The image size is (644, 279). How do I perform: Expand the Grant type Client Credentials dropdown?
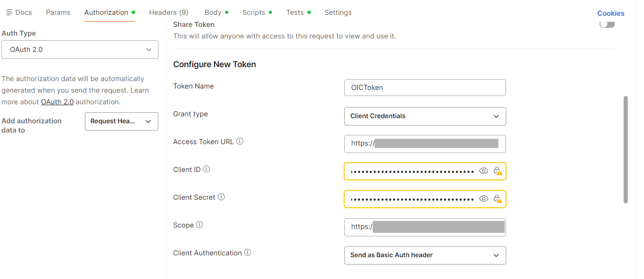coord(425,116)
